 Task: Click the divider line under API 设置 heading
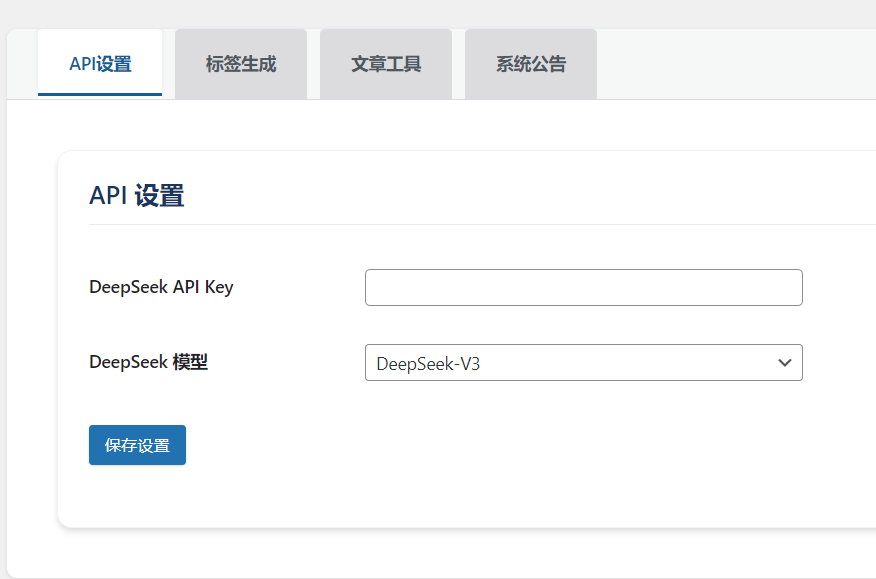pos(480,225)
